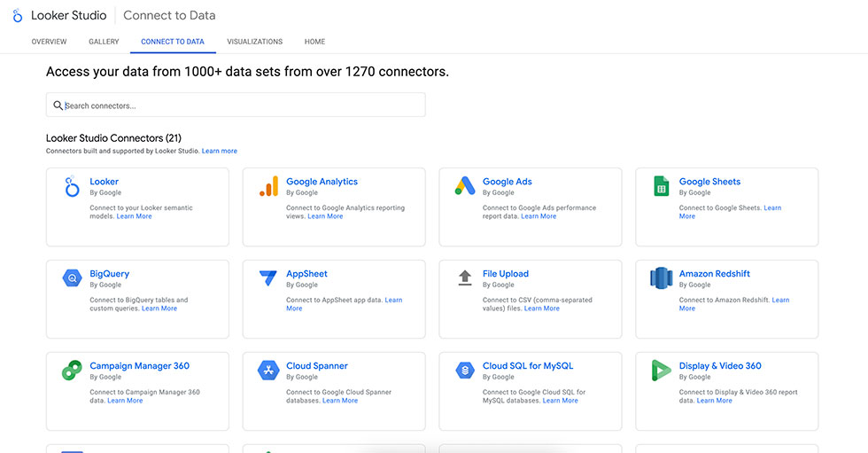
Task: Click the 'Connect to Data' page title
Action: pos(169,15)
